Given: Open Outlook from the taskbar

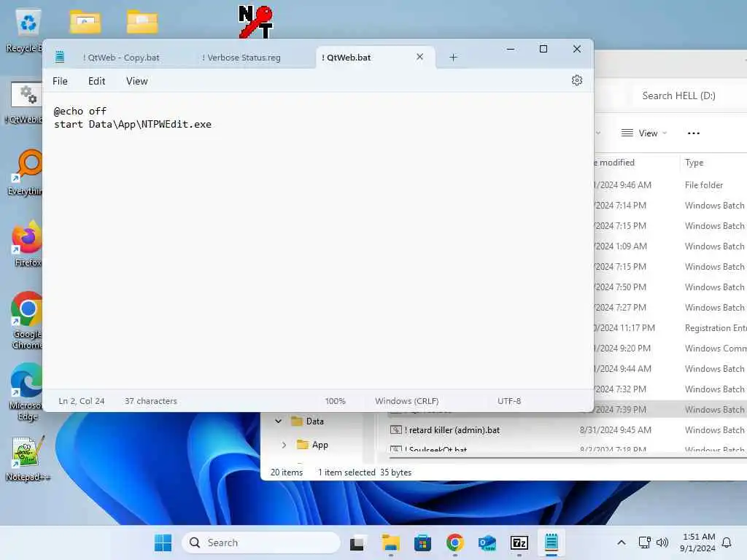Looking at the screenshot, I should coord(487,542).
